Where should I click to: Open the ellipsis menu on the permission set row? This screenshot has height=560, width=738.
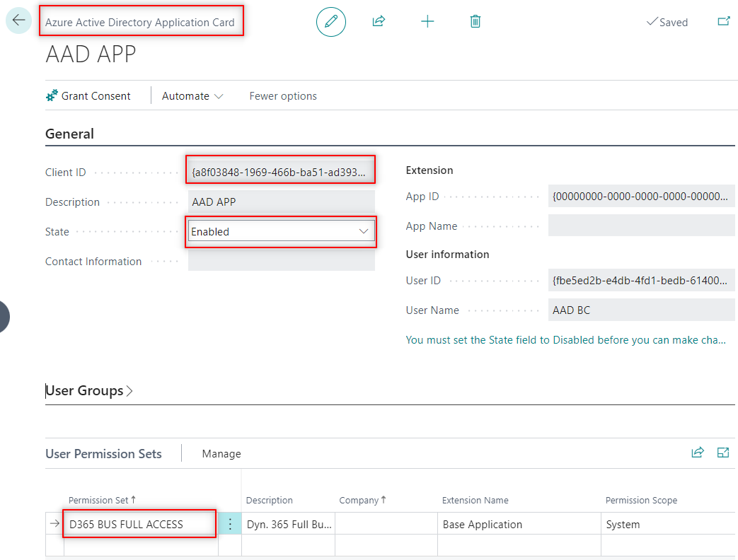pos(229,524)
